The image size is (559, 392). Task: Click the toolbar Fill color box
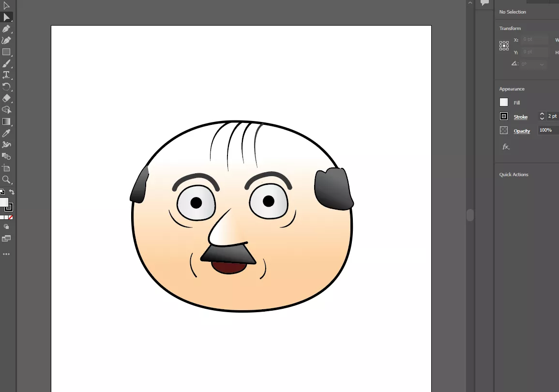(x=3, y=202)
